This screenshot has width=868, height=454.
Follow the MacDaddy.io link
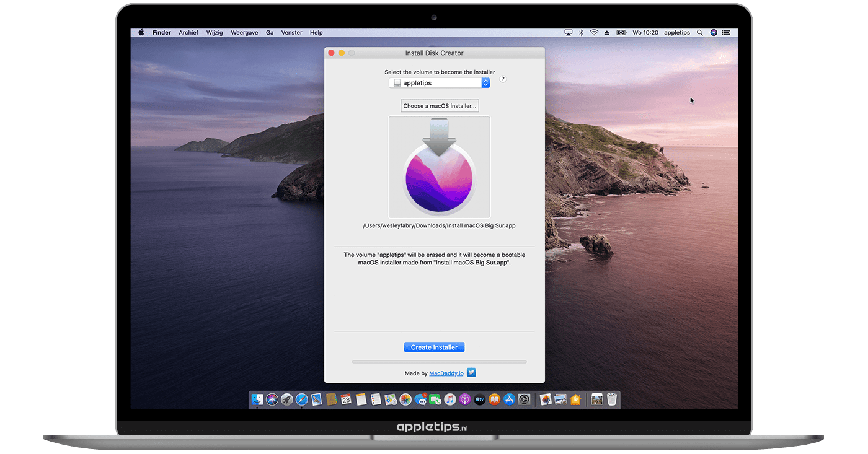(x=446, y=373)
